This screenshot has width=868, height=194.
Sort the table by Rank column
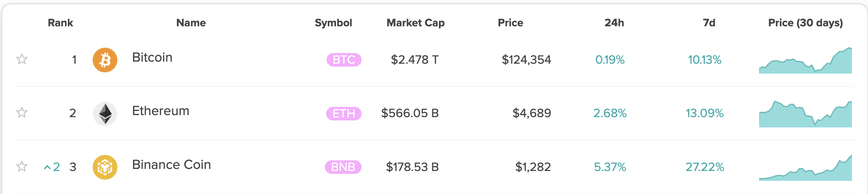click(x=60, y=23)
